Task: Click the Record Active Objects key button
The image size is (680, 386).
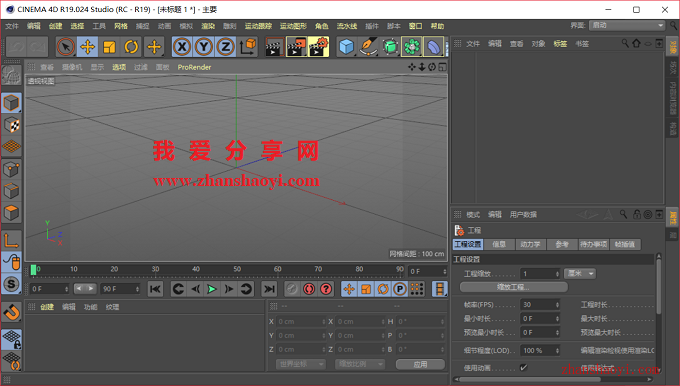Action: pyautogui.click(x=292, y=289)
